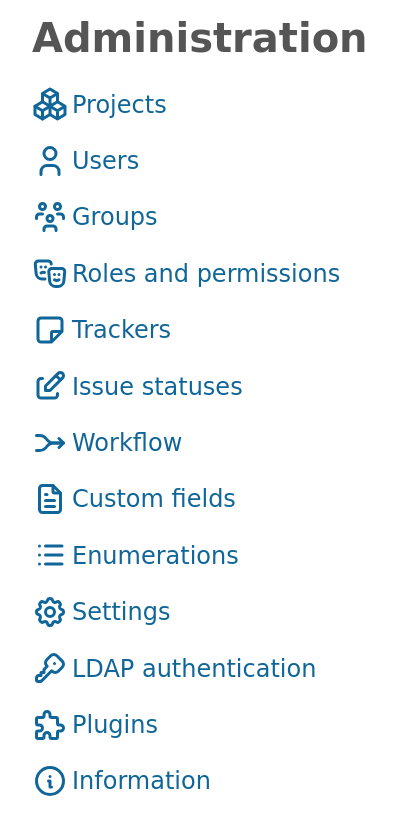Click the Groups people icon
Viewport: 400px width, 820px height.
(x=50, y=217)
